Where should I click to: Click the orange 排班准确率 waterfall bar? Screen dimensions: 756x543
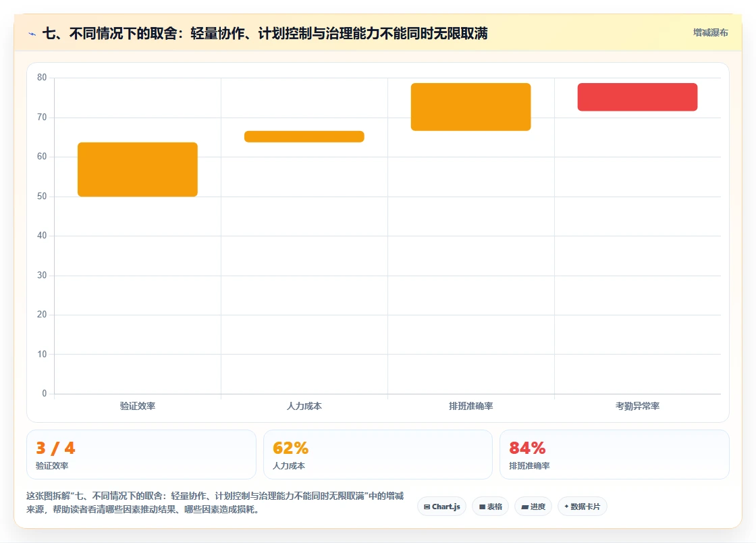471,107
